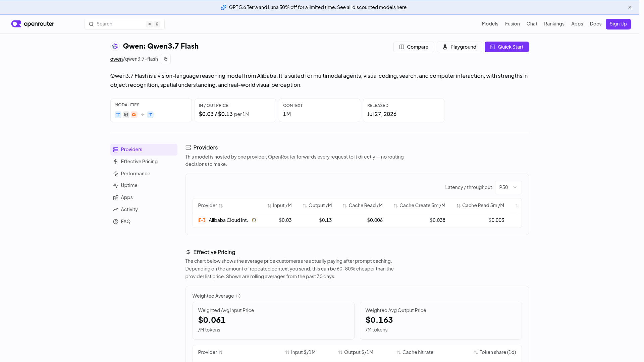This screenshot has height=362, width=644.
Task: Click the Weighted Average info icon
Action: pyautogui.click(x=238, y=296)
